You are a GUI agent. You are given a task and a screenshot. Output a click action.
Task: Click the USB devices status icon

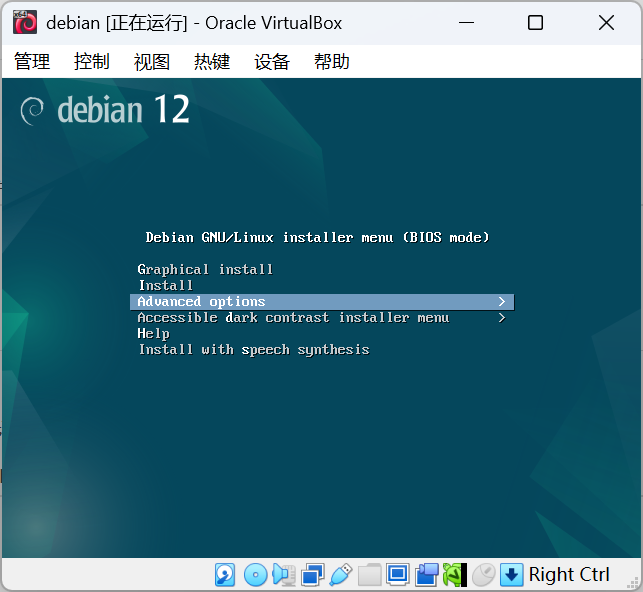[341, 575]
